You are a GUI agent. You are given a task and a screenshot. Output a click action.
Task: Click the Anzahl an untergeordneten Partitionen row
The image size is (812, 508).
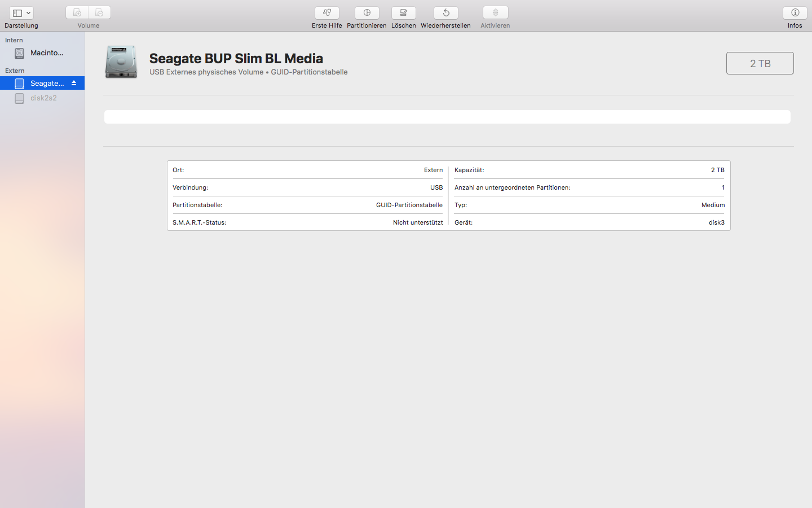pyautogui.click(x=589, y=187)
